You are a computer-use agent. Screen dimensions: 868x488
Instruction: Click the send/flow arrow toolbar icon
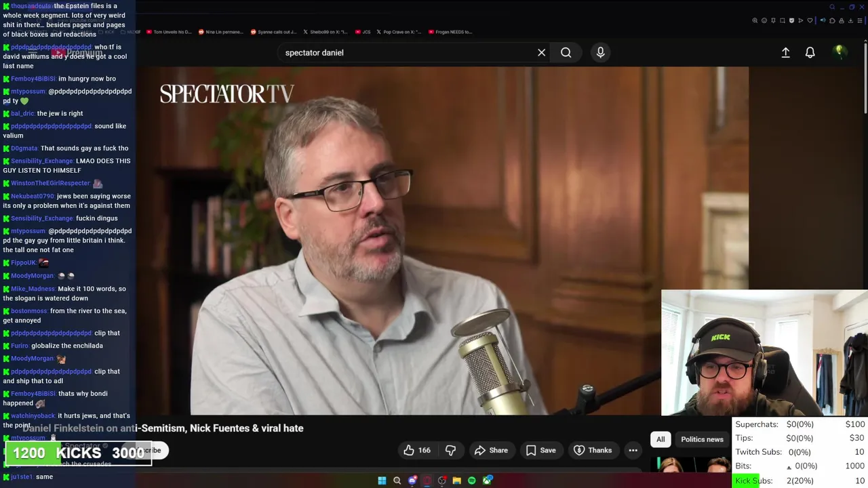[801, 20]
